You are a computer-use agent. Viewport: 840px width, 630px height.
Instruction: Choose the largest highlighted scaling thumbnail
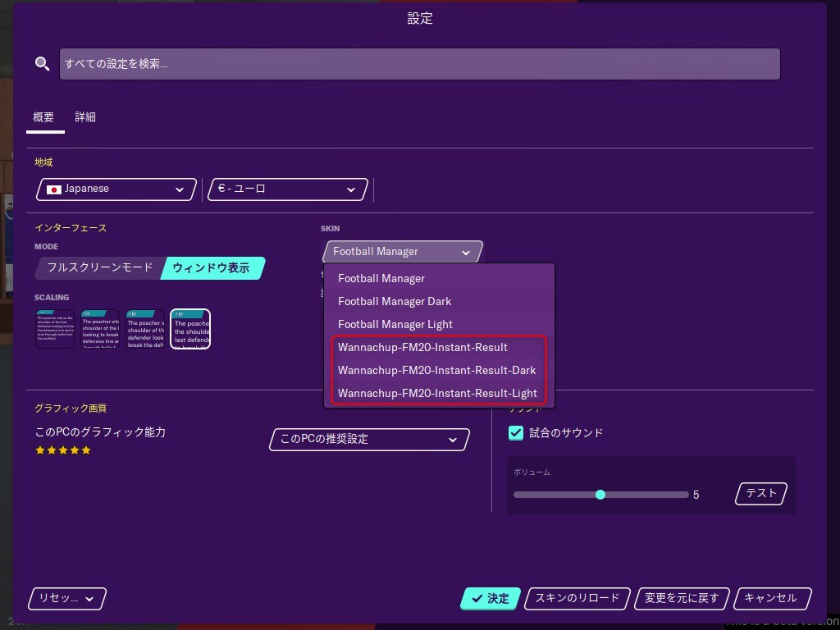190,329
